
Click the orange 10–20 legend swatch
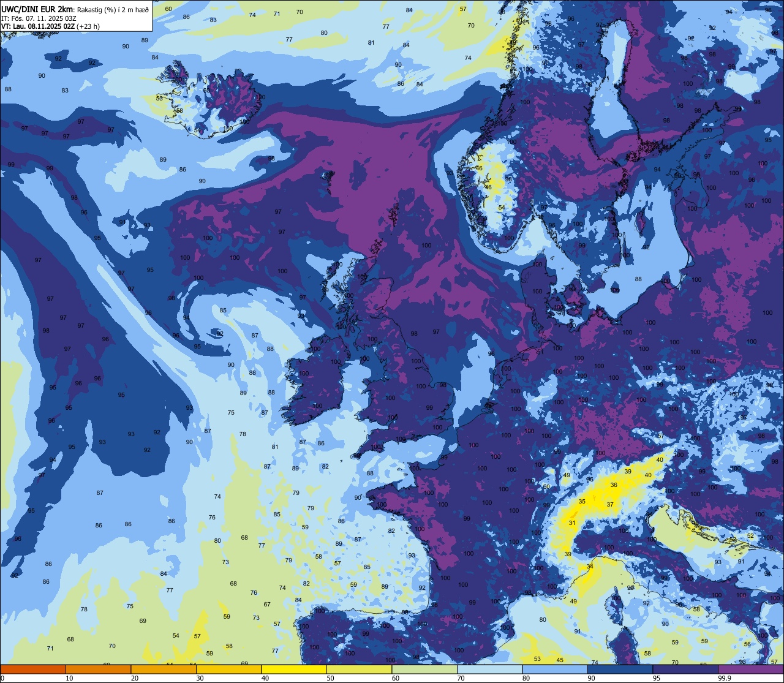click(98, 669)
